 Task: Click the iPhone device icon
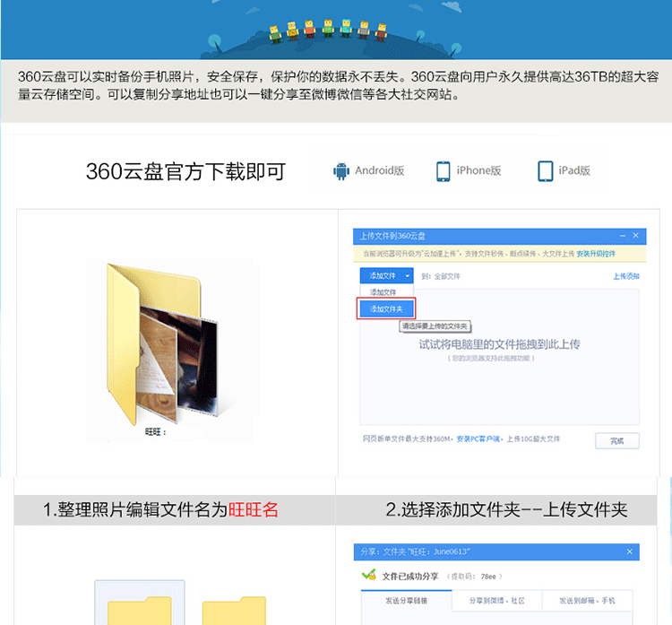[x=444, y=171]
